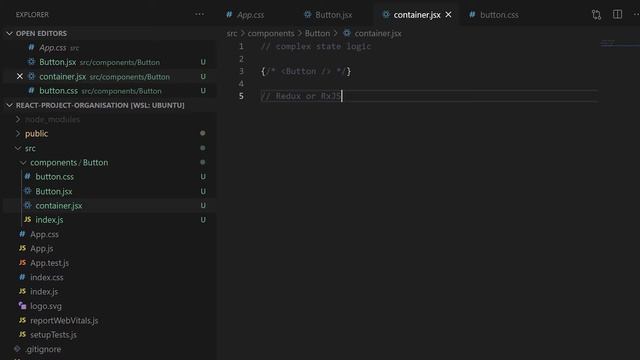640x360 pixels.
Task: Open Button.jsx in Open Editors list
Action: [110, 62]
